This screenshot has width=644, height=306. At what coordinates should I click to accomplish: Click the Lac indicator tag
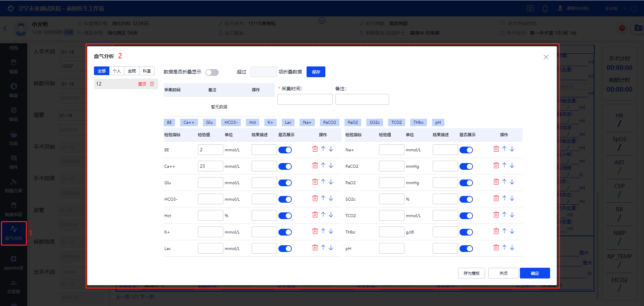pos(288,122)
